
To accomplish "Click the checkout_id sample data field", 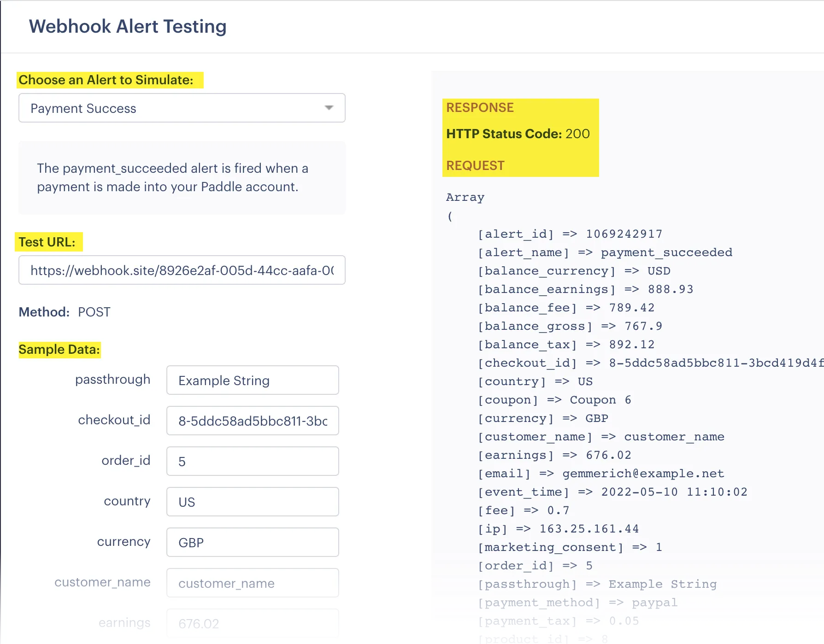I will click(x=252, y=421).
